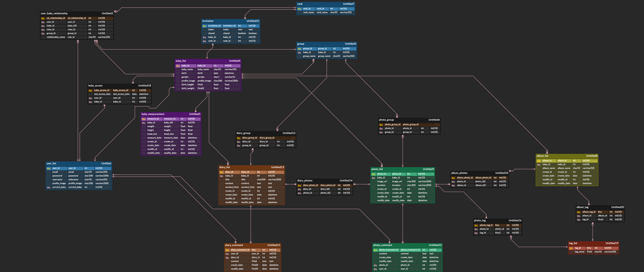Click the primary key icon of photo_tag_id

point(476,225)
